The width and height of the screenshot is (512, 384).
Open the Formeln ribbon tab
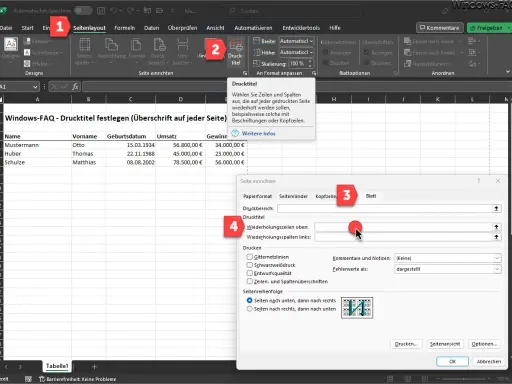click(x=125, y=28)
